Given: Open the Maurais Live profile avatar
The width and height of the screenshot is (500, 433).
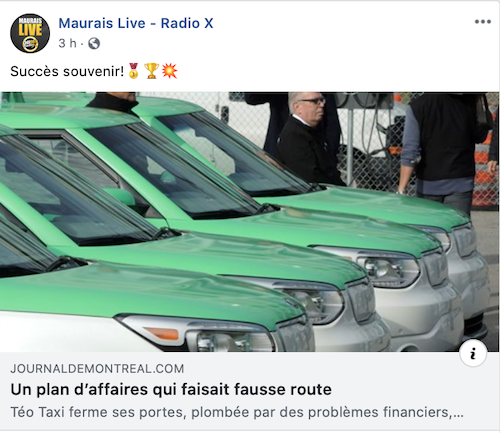Looking at the screenshot, I should [x=30, y=33].
